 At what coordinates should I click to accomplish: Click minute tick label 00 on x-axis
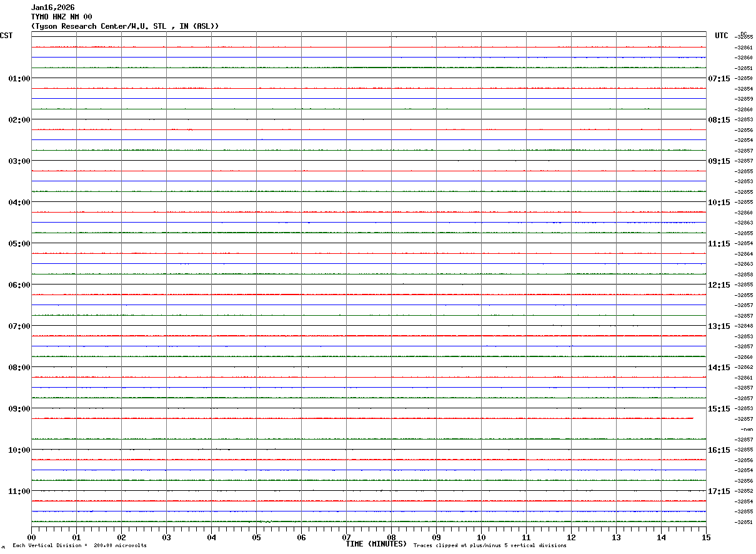tap(31, 537)
